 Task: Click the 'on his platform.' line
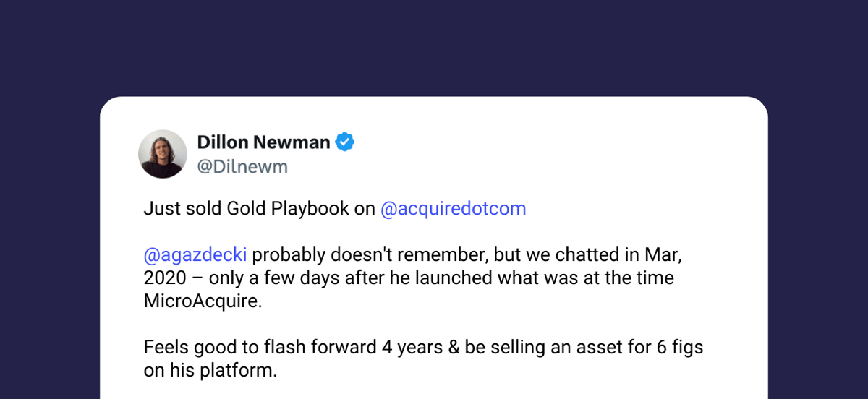[x=210, y=371]
